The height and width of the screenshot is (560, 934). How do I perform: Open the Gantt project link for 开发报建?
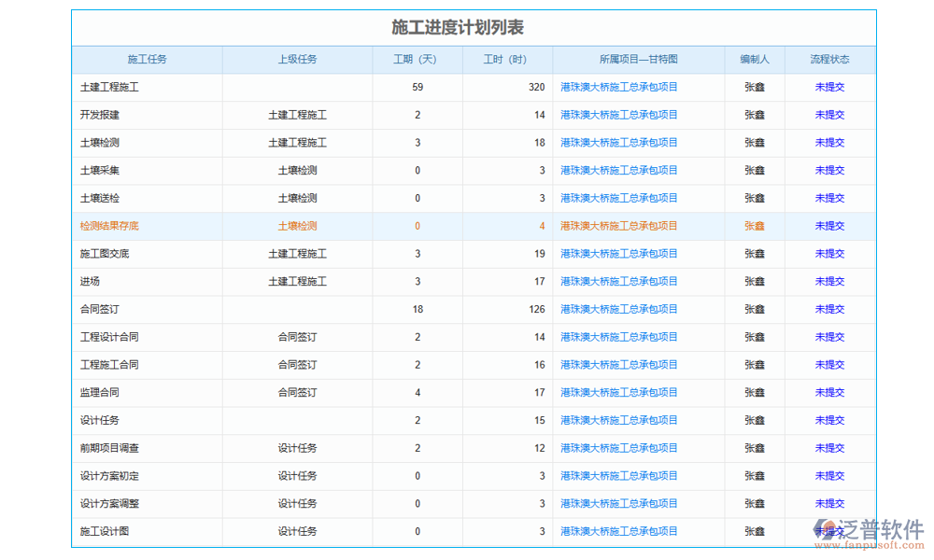tap(618, 116)
